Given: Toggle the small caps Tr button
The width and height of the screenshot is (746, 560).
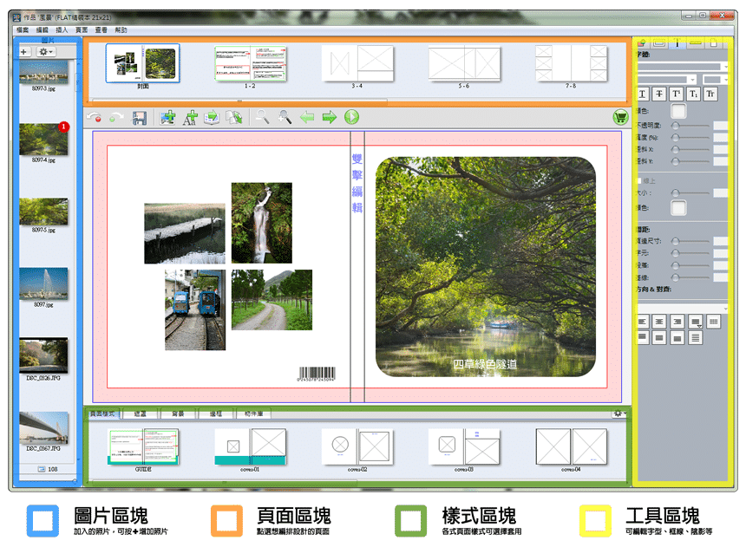Looking at the screenshot, I should 710,94.
